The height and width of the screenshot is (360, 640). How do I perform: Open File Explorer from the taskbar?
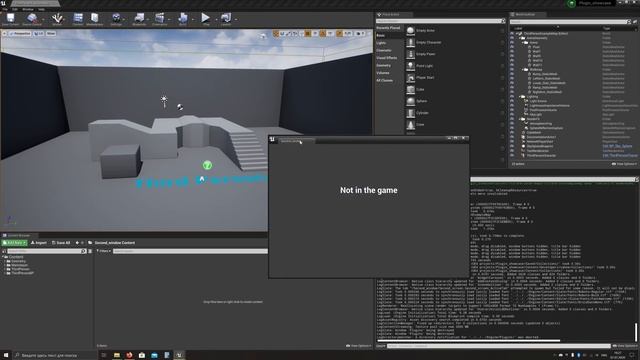point(117,356)
